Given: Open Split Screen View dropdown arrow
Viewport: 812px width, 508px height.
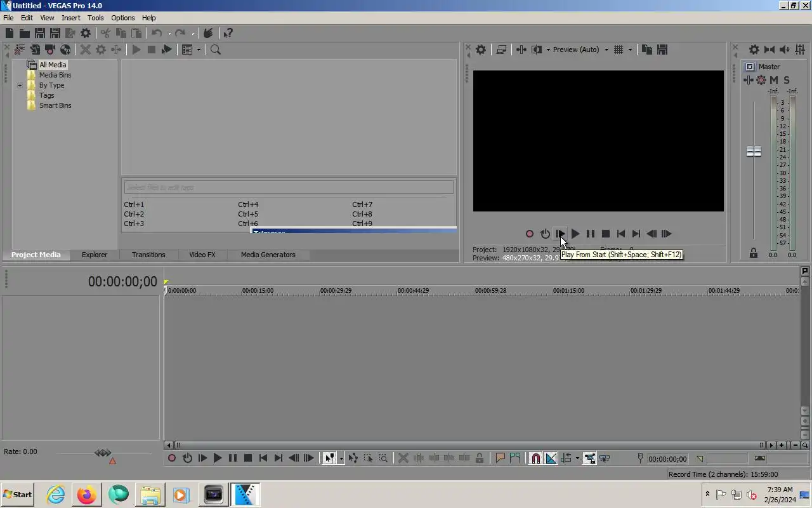Looking at the screenshot, I should coord(548,50).
